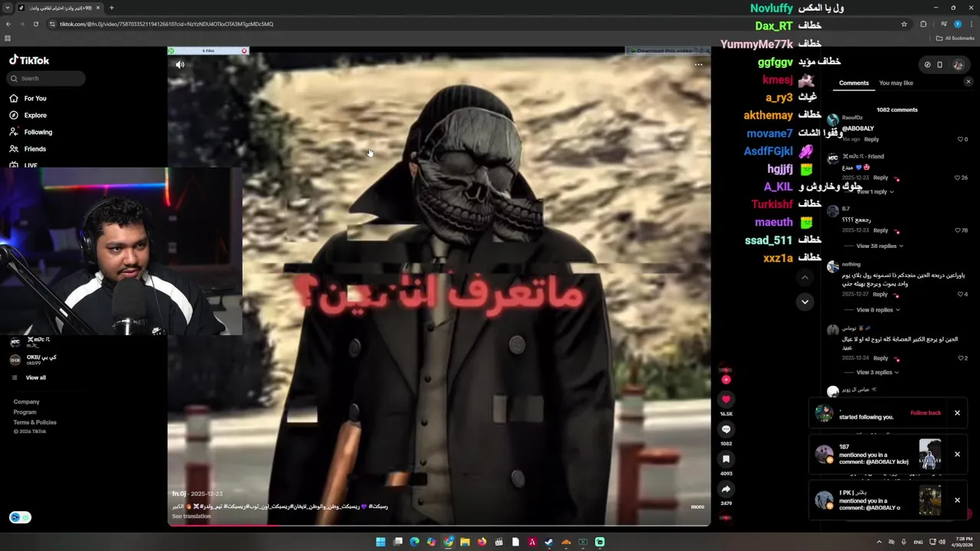Image resolution: width=980 pixels, height=551 pixels.
Task: Open the Company footer link
Action: coord(26,402)
